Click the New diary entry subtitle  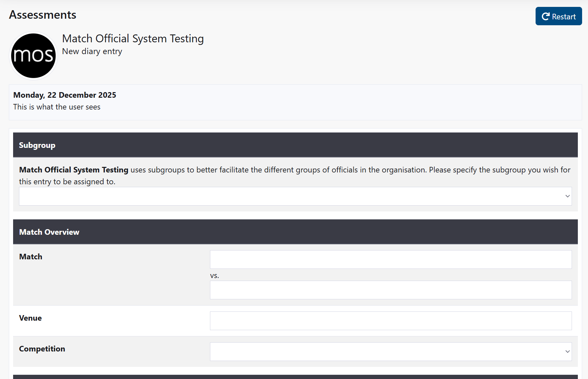92,51
